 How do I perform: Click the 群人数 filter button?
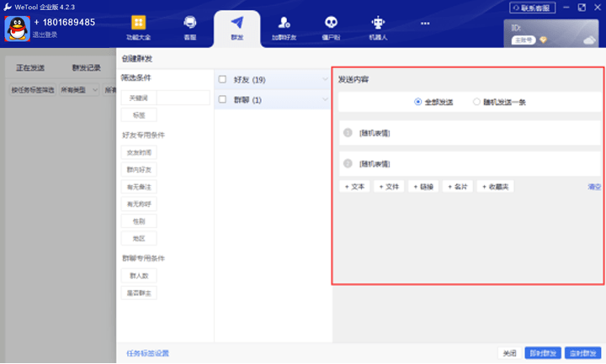point(139,276)
